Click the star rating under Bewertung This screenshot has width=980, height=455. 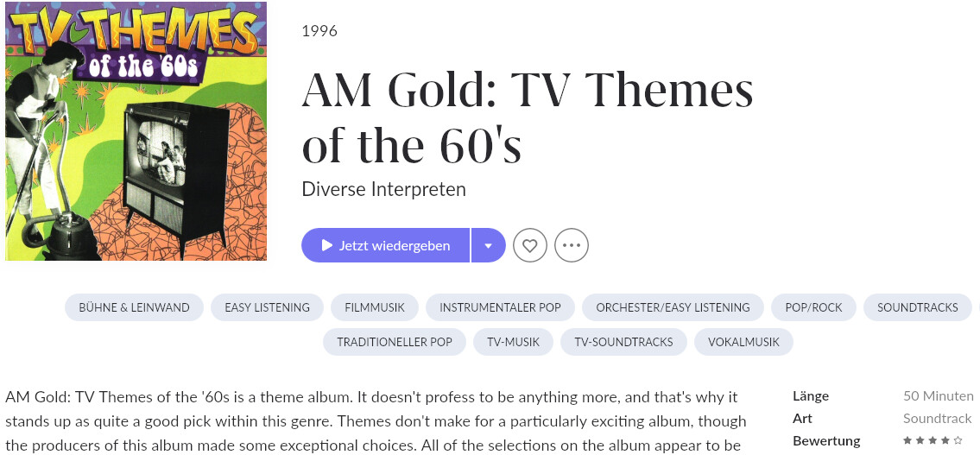click(x=933, y=440)
